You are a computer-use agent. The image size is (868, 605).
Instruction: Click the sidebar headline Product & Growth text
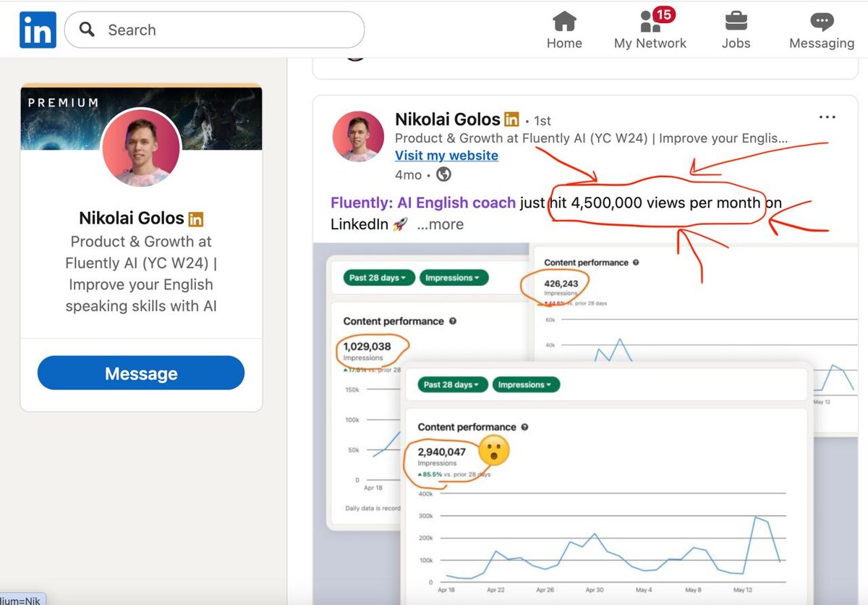(x=141, y=274)
